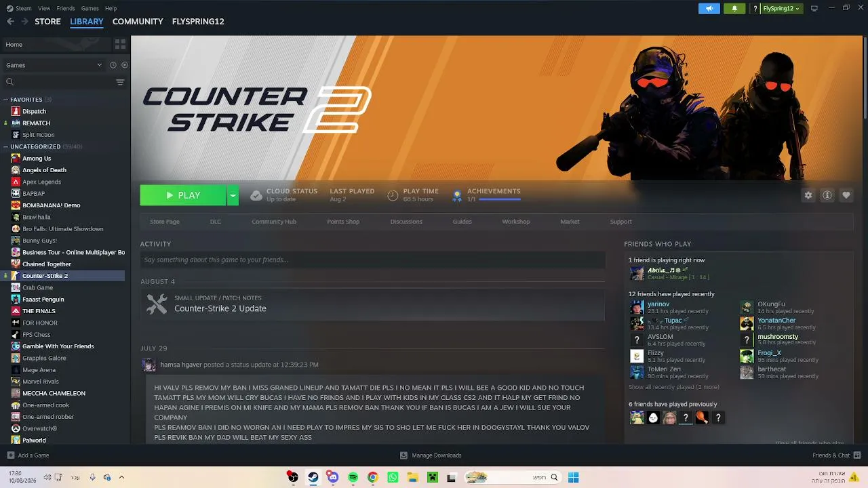
Task: Sort library by recent activity clock icon
Action: coord(113,65)
